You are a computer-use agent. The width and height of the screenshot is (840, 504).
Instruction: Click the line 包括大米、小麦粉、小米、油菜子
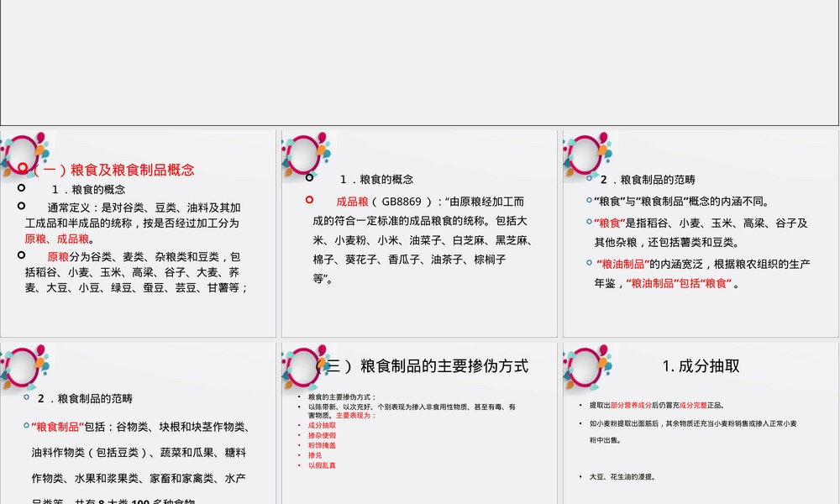(423, 240)
